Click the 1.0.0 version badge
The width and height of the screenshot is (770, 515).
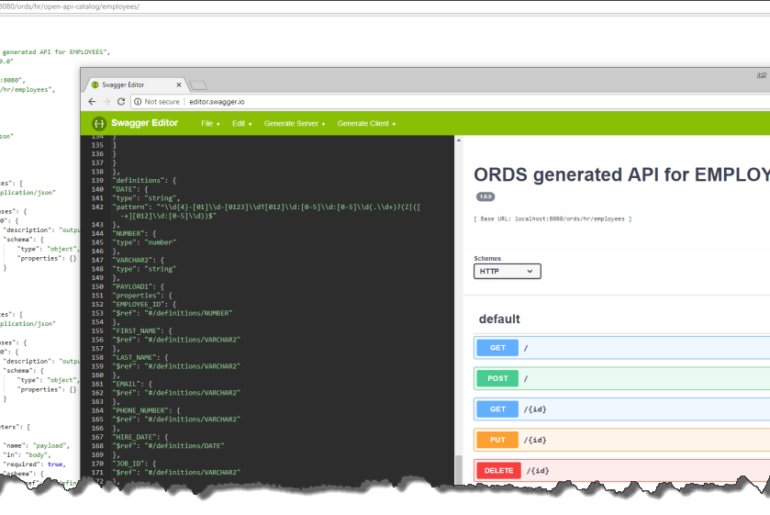[485, 197]
